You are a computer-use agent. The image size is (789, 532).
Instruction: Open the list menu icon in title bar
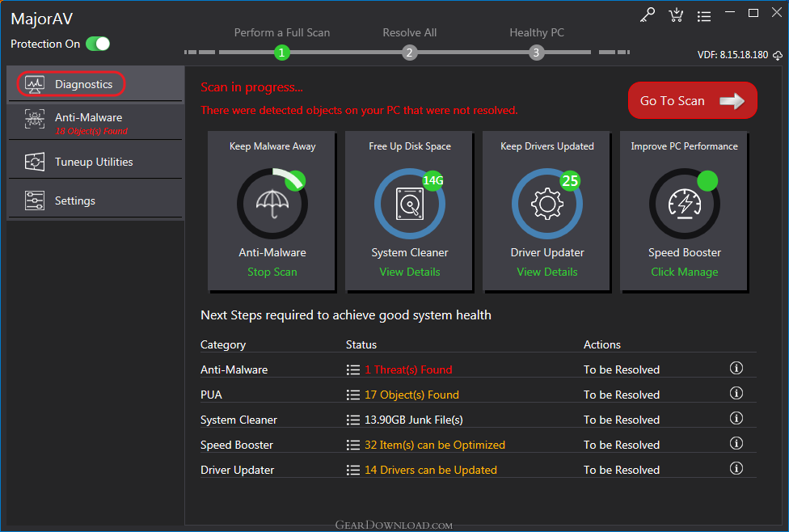tap(704, 17)
